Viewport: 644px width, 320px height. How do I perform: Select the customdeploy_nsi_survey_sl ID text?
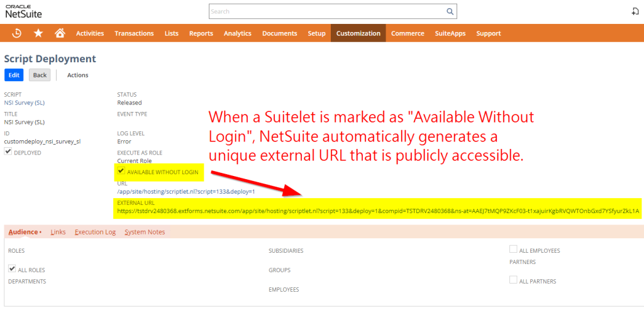click(x=42, y=141)
